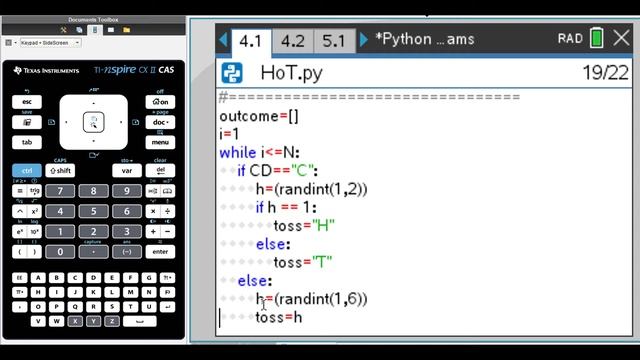
Task: Click the scratchpad calculator key
Action: click(x=27, y=122)
